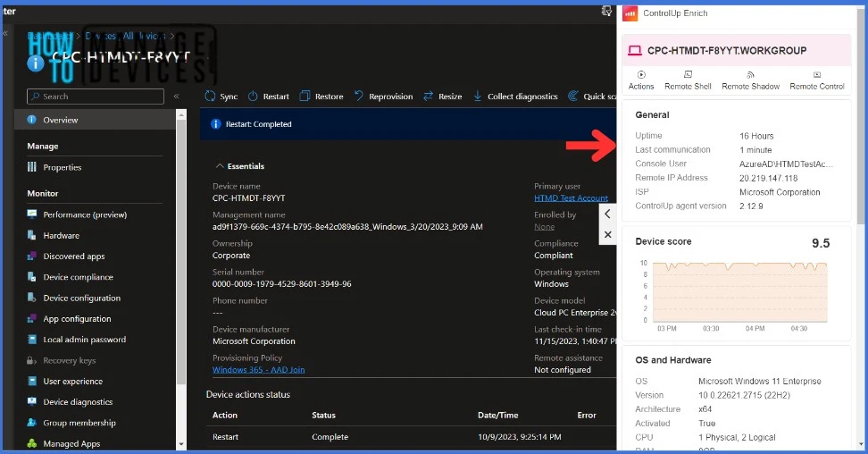This screenshot has height=454, width=868.
Task: Click the info icon in Restart: Completed banner
Action: [x=216, y=124]
